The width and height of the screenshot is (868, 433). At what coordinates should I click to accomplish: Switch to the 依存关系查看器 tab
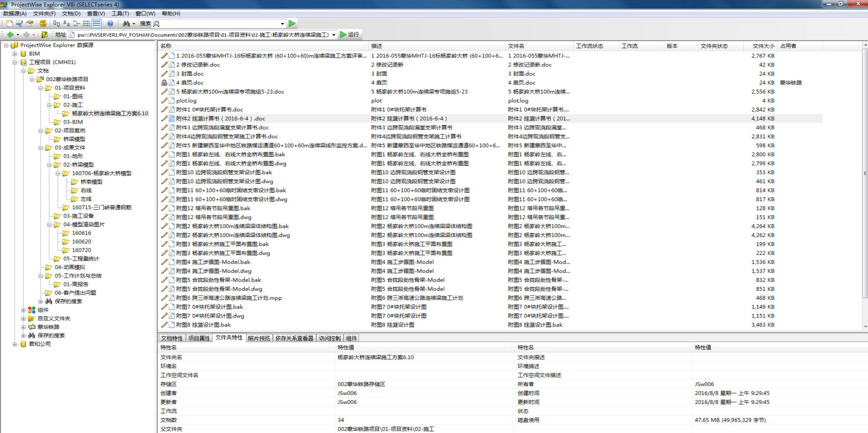tap(294, 338)
